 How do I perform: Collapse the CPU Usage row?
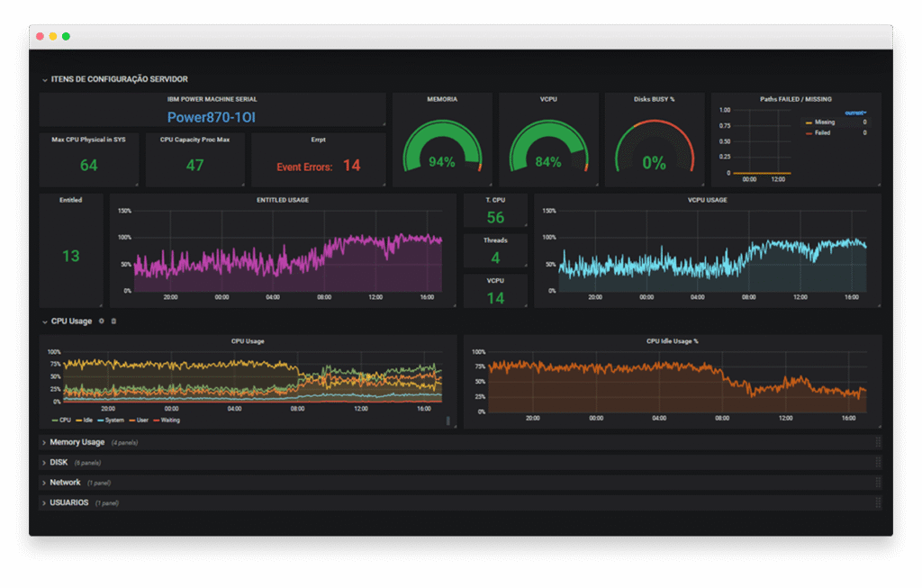coord(69,321)
